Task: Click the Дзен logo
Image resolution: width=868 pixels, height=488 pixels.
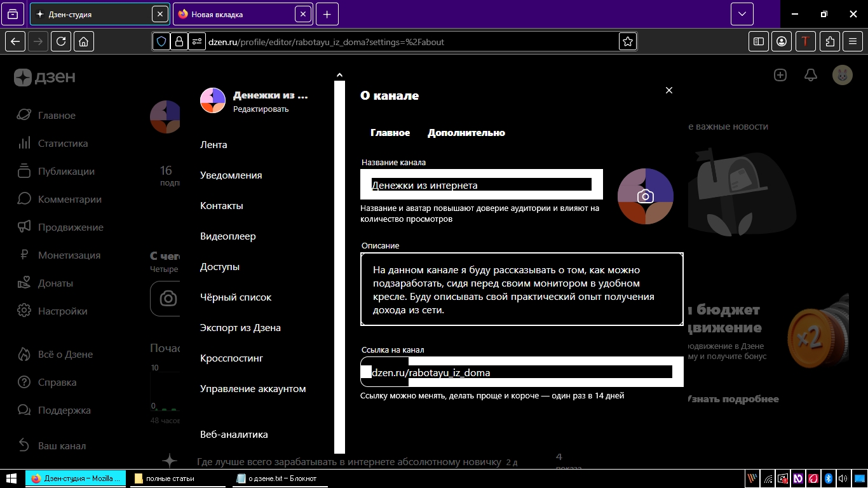Action: (x=45, y=78)
